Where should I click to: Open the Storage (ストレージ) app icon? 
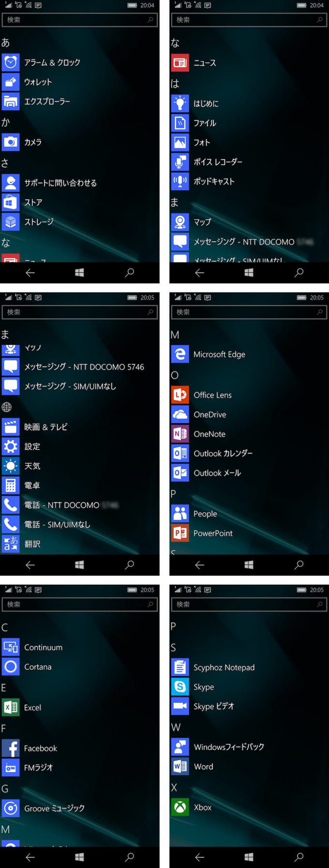[11, 222]
